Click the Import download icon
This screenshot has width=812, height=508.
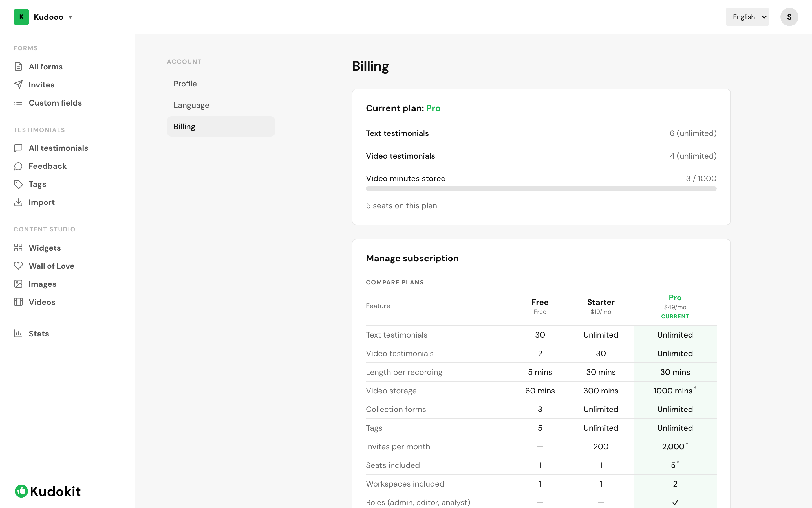18,202
